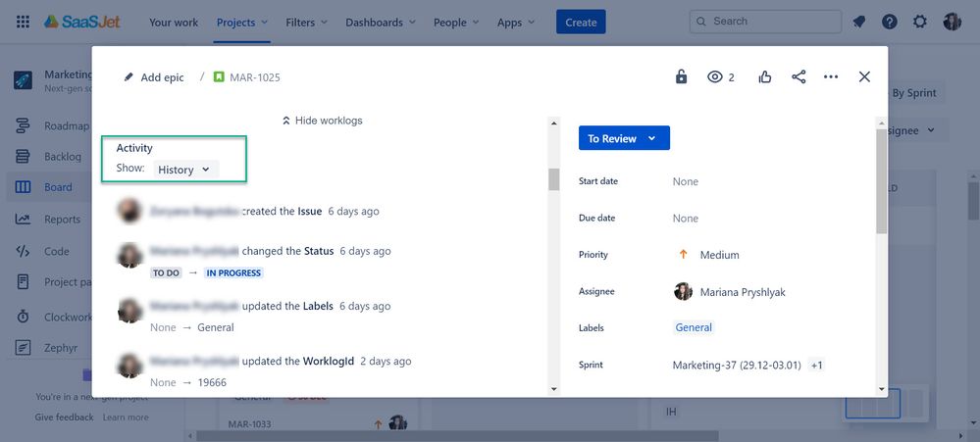Image resolution: width=980 pixels, height=442 pixels.
Task: Open the more actions ellipsis menu
Action: click(831, 76)
